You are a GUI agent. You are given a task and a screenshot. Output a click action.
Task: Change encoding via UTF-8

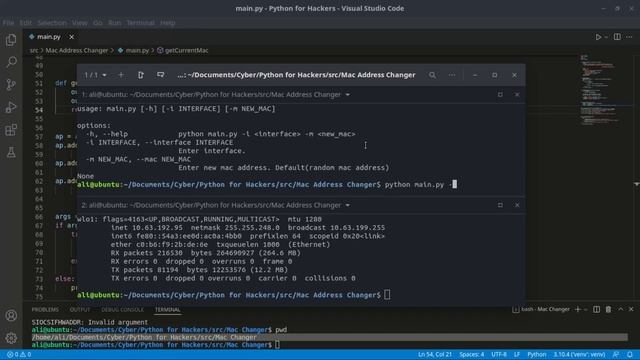pyautogui.click(x=499, y=355)
